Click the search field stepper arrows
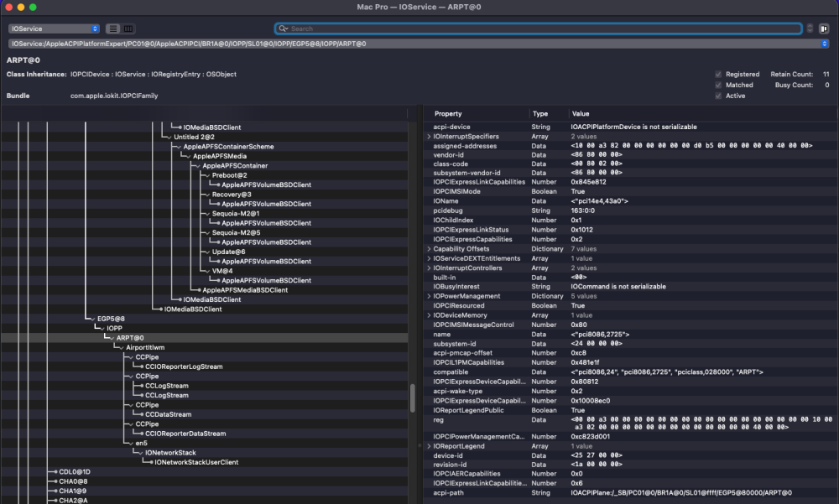The image size is (839, 504). 810,29
